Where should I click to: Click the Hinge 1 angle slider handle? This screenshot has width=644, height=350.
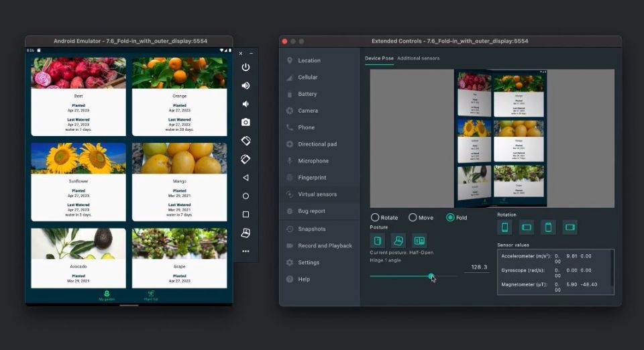(x=431, y=276)
